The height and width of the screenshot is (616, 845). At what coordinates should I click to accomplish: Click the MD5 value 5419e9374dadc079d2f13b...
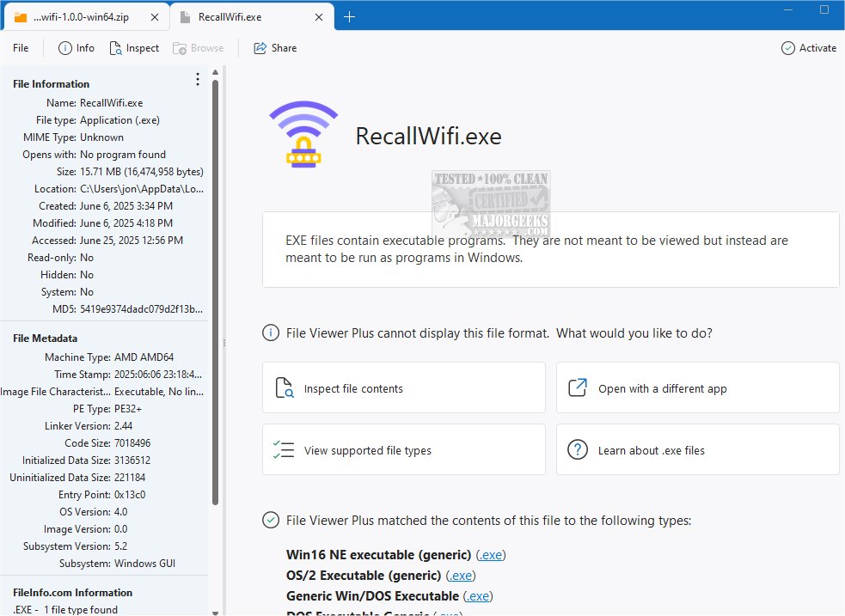[141, 309]
